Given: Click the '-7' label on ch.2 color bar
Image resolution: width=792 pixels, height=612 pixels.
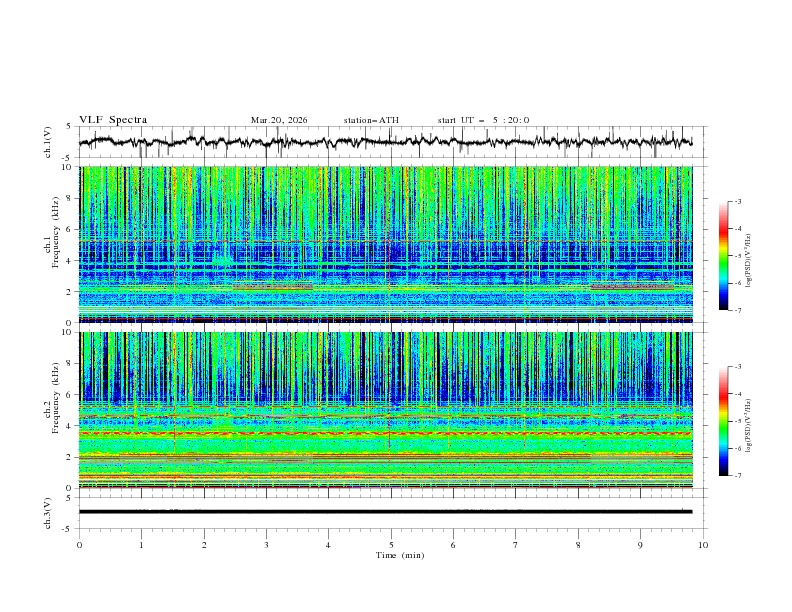Looking at the screenshot, I should click(x=737, y=475).
